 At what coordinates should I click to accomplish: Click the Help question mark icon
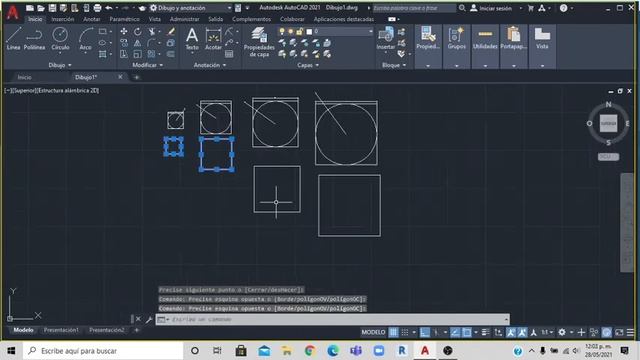pyautogui.click(x=563, y=8)
